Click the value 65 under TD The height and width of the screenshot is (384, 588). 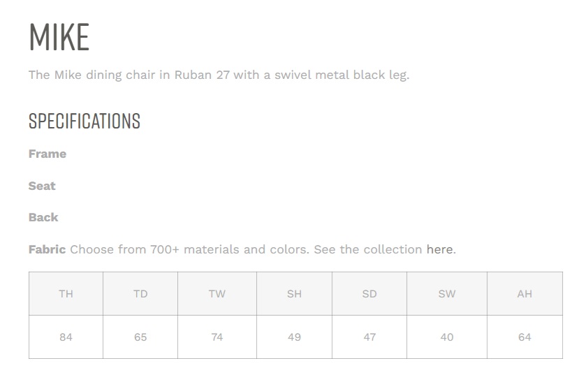coord(140,337)
